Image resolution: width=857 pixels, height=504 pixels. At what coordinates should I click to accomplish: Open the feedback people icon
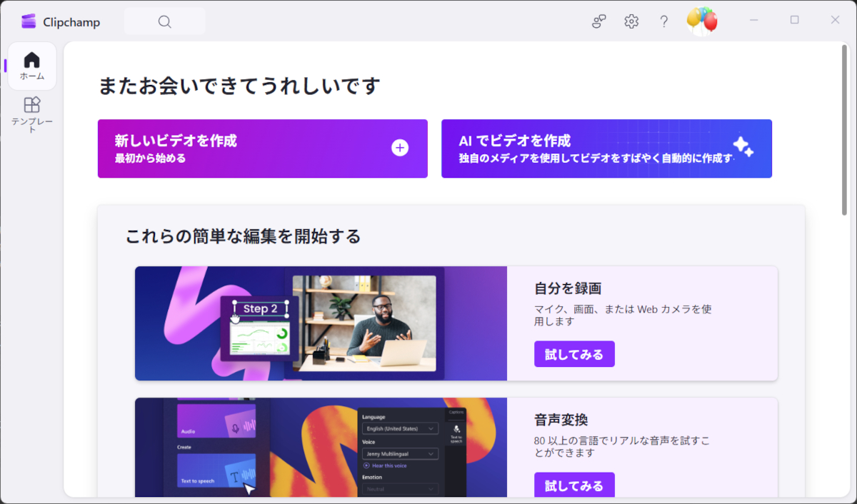pyautogui.click(x=599, y=21)
